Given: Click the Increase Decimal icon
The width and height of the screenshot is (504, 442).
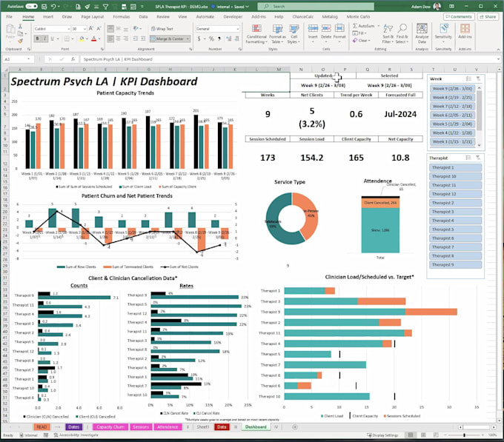Looking at the screenshot, I should pyautogui.click(x=228, y=38).
